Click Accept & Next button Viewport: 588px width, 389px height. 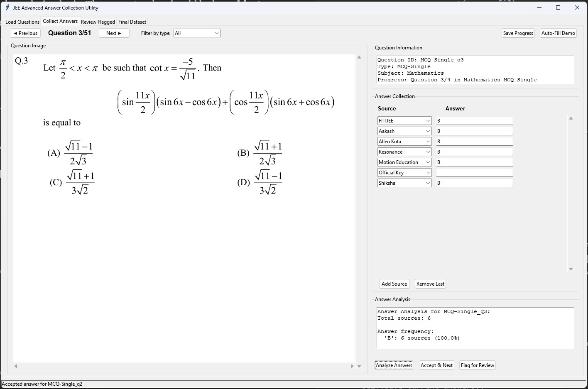pos(436,365)
